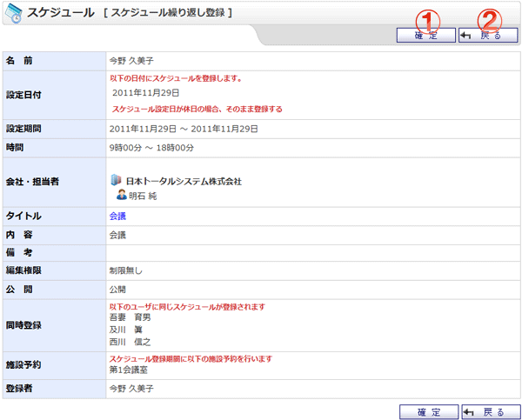
Task: Click the 9時00分 ～ 18時00分 time value
Action: (151, 148)
